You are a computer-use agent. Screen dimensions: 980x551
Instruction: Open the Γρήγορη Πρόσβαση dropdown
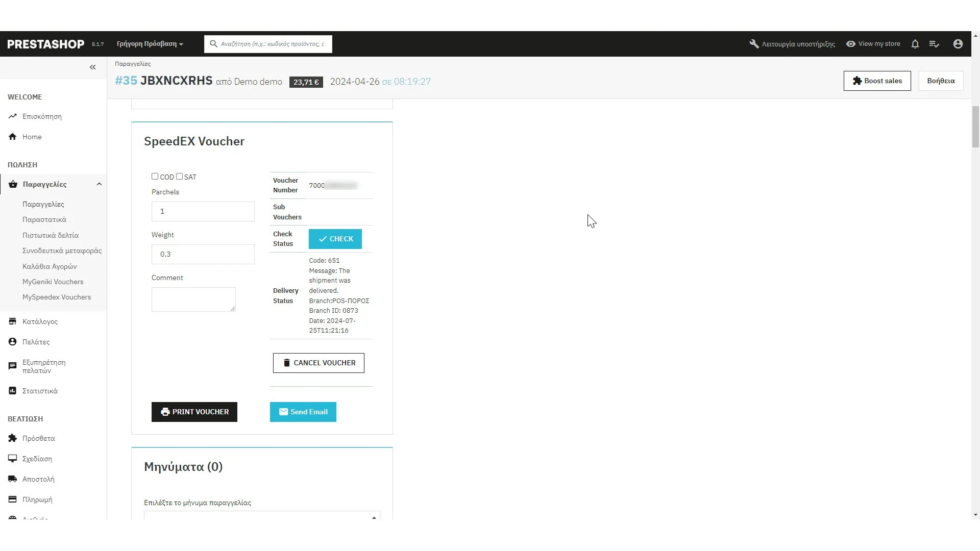pos(150,44)
